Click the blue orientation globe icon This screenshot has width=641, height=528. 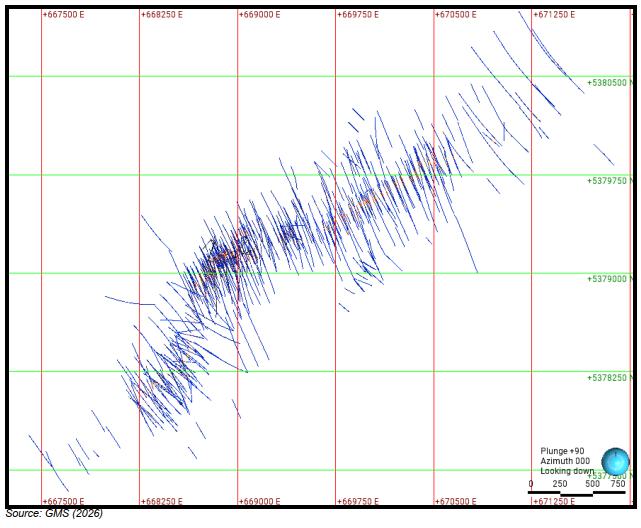click(615, 461)
